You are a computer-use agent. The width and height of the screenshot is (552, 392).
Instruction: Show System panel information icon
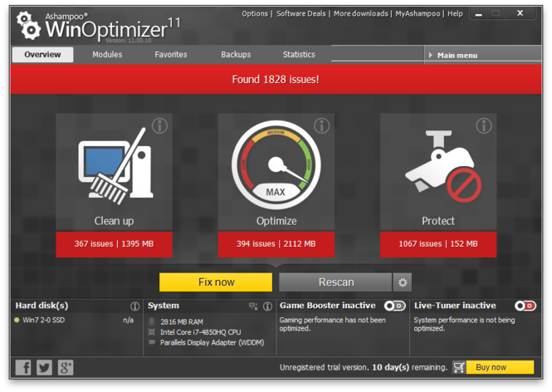(x=267, y=306)
